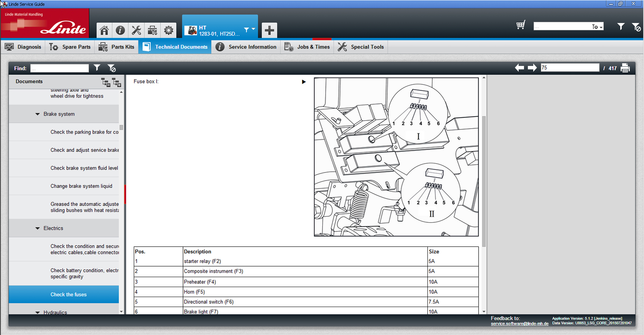
Task: Collapse the Electrics section
Action: (x=38, y=228)
